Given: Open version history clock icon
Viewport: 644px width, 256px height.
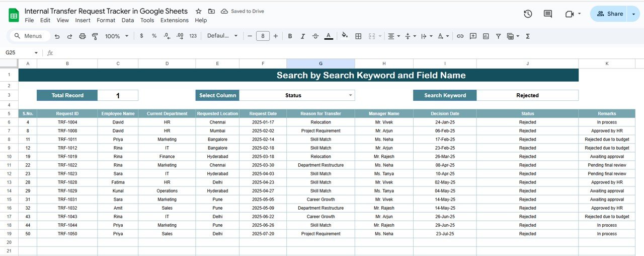Looking at the screenshot, I should 528,14.
